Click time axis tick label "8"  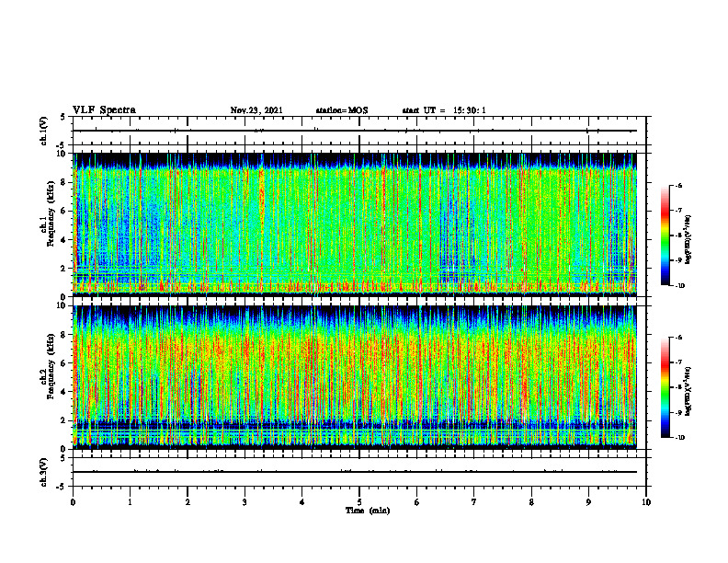click(x=531, y=502)
